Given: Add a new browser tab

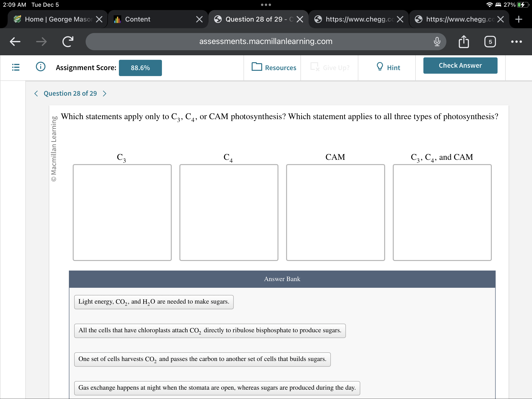Looking at the screenshot, I should tap(519, 19).
